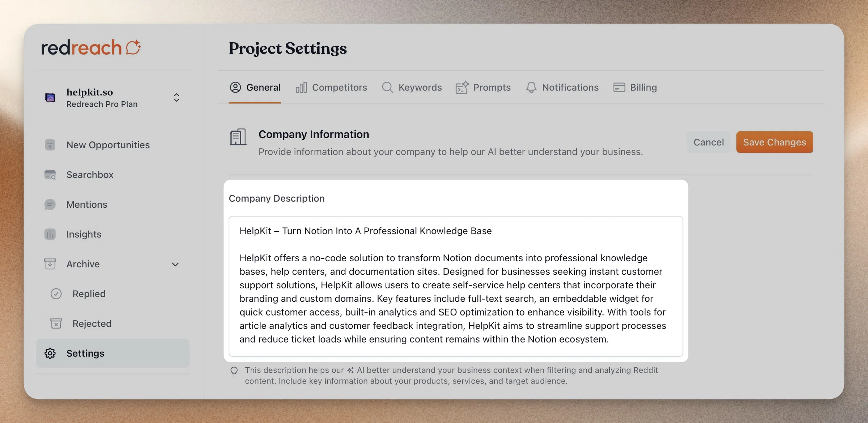Select Settings in sidebar

[x=112, y=353]
